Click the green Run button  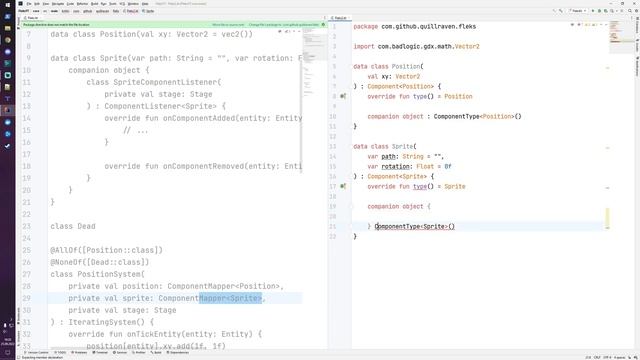tap(593, 11)
